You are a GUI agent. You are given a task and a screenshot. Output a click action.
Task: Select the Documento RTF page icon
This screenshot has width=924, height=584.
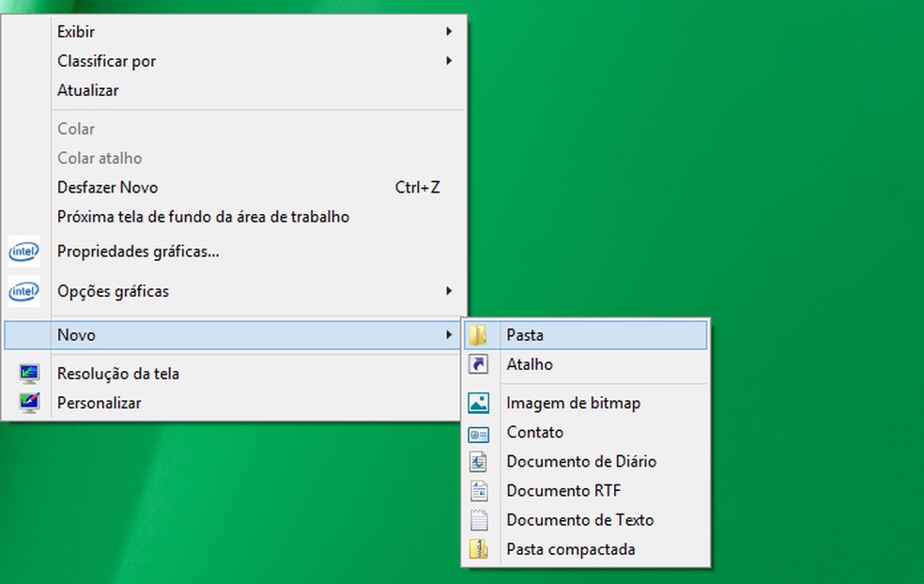click(x=479, y=490)
